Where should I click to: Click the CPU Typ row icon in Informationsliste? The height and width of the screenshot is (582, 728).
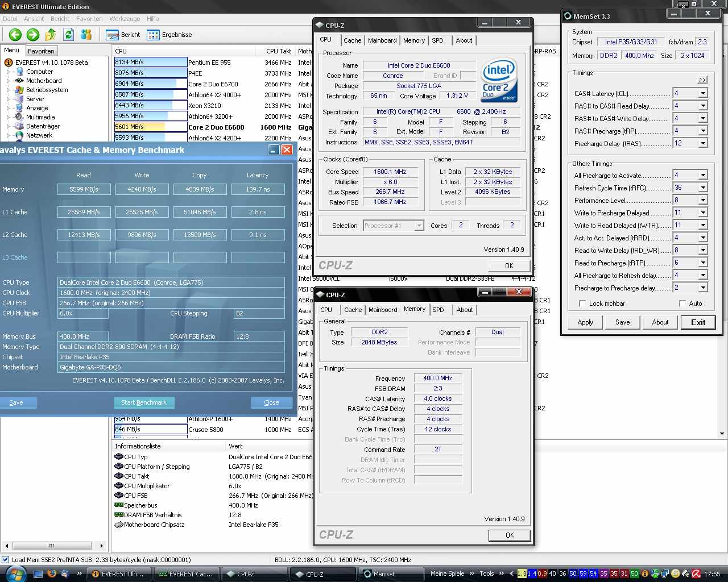tap(119, 456)
